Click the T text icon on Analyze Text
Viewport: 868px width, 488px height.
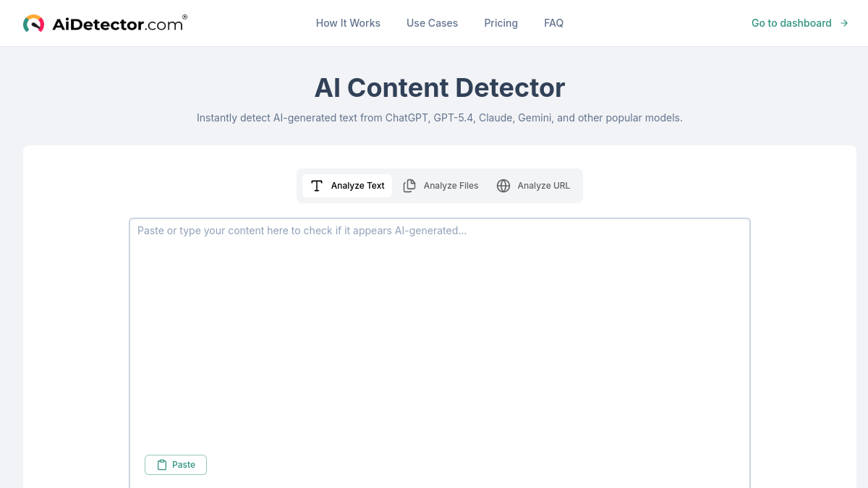coord(317,186)
